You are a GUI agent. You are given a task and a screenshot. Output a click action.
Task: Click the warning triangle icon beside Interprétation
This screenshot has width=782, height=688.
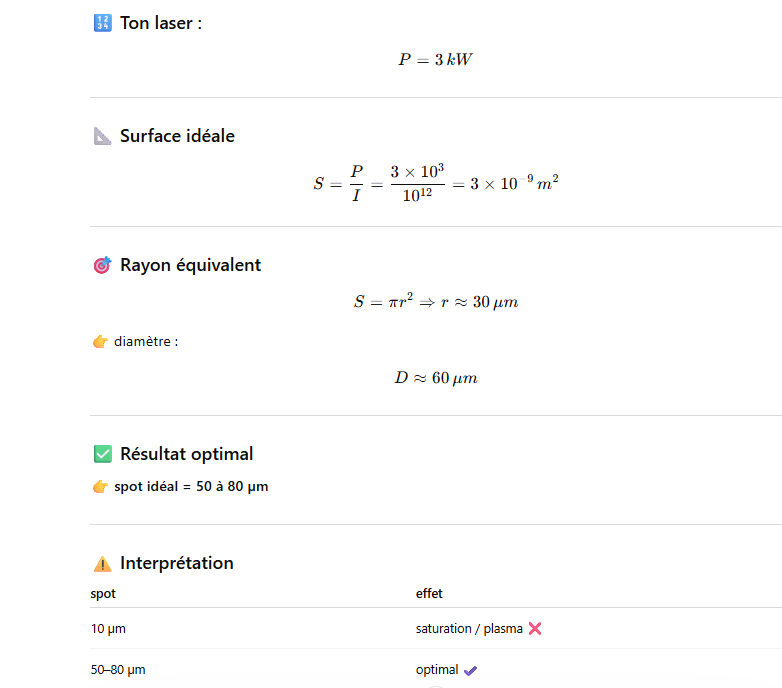pyautogui.click(x=101, y=563)
